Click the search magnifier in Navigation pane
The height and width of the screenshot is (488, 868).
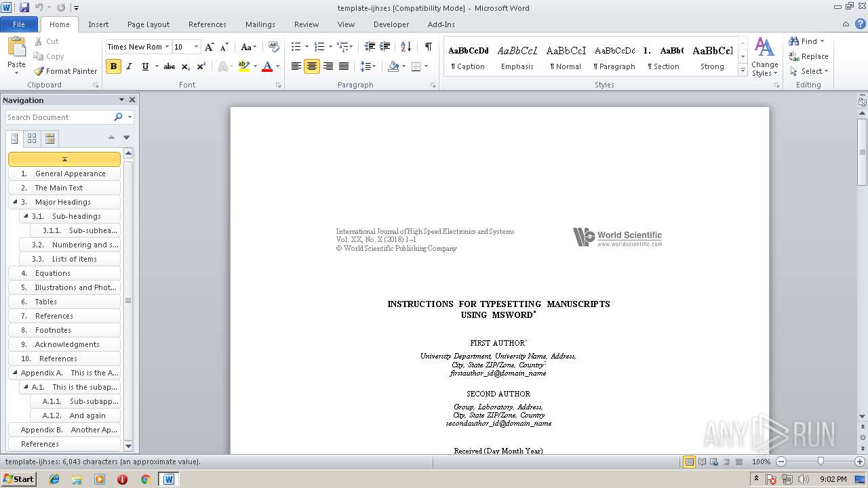118,117
